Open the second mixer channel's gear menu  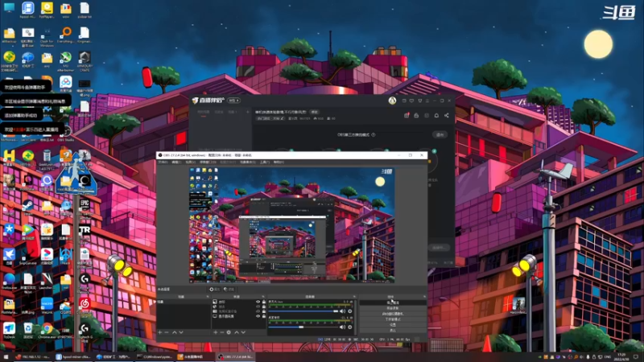coord(350,327)
